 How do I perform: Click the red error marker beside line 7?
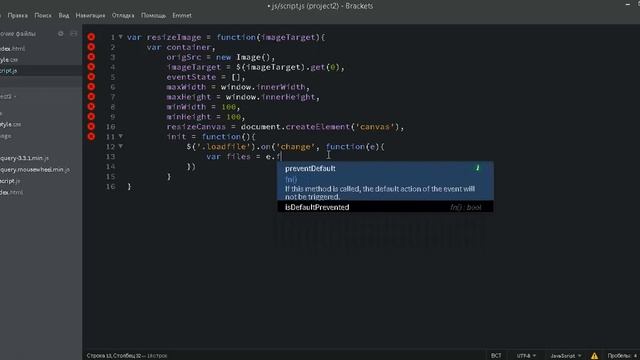point(91,97)
